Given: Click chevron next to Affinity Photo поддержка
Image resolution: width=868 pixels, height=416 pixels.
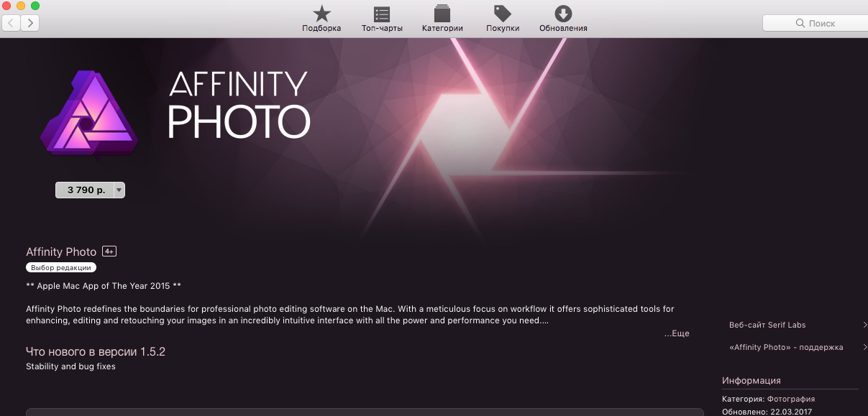Looking at the screenshot, I should click(x=864, y=347).
